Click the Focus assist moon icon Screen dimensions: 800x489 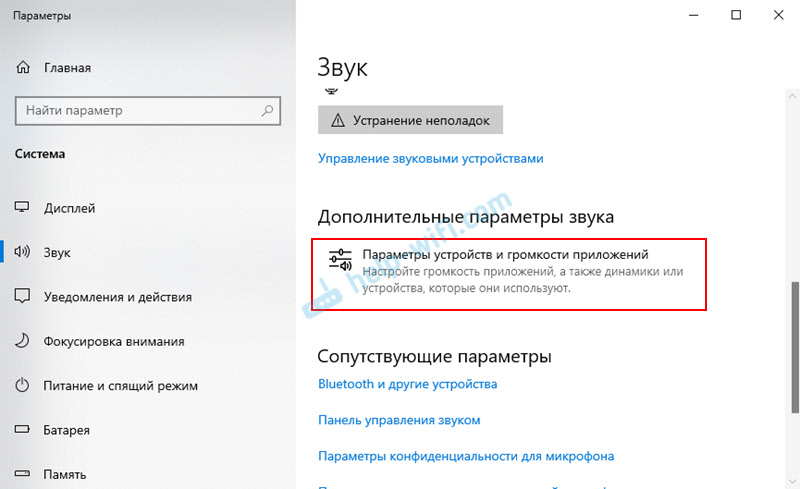coord(22,340)
